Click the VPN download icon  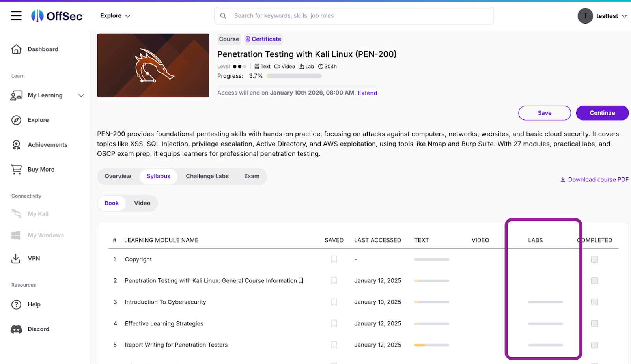click(16, 259)
